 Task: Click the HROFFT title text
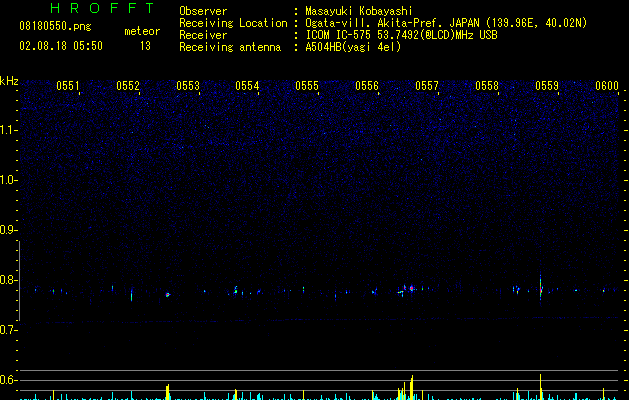[x=103, y=8]
